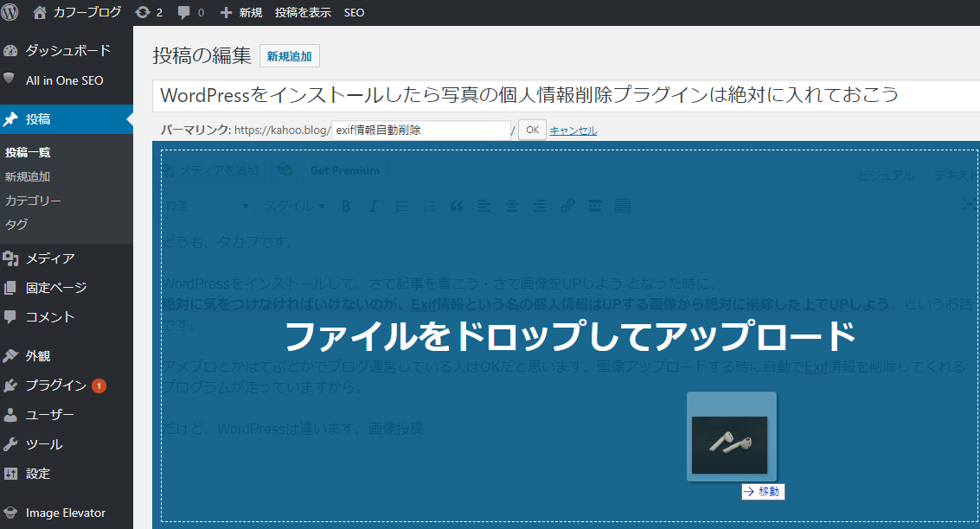Open All in One SEO from sidebar

click(x=64, y=80)
